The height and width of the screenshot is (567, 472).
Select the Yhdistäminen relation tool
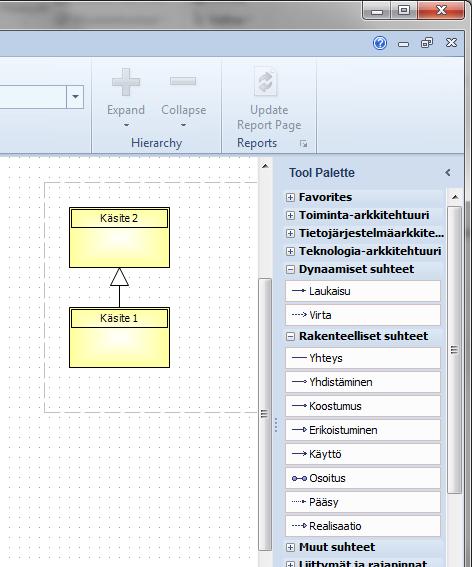[363, 382]
